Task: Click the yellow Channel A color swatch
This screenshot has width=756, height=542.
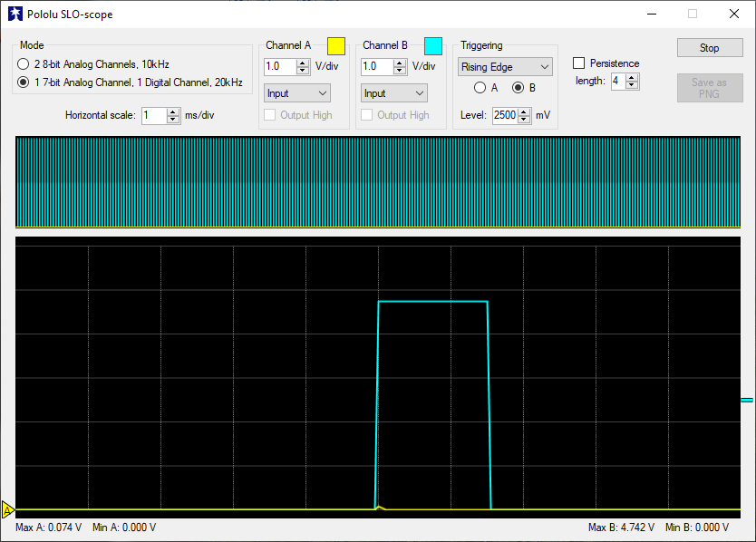Action: click(x=336, y=46)
